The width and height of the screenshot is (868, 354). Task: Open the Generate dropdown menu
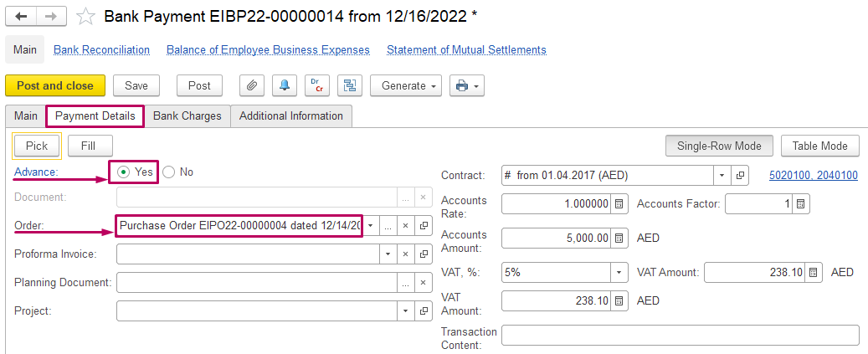(x=410, y=85)
